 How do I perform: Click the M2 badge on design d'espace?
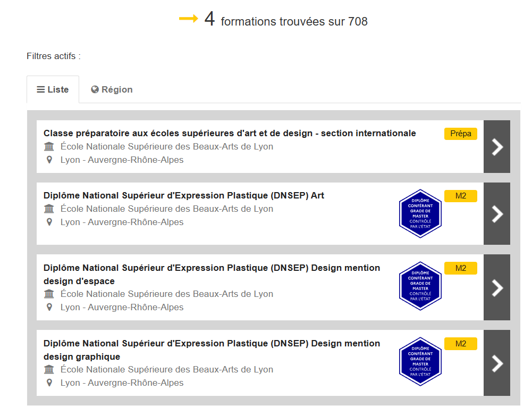(460, 268)
